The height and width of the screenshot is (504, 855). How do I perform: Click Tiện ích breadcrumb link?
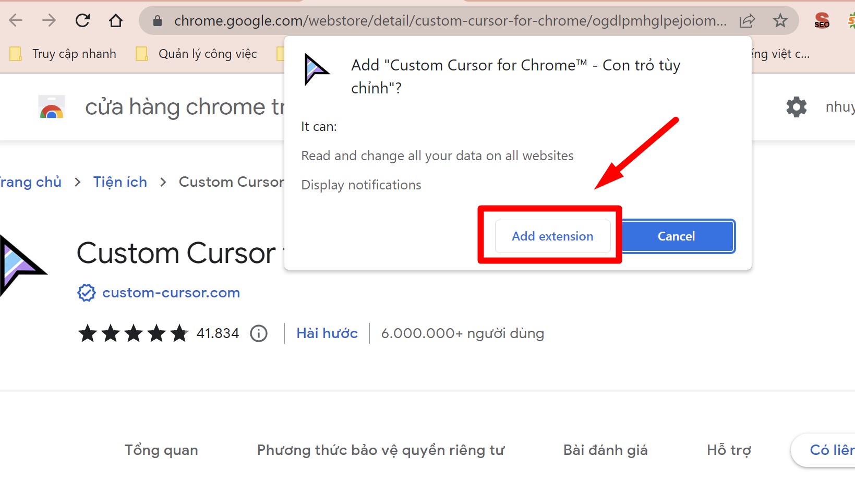(120, 182)
